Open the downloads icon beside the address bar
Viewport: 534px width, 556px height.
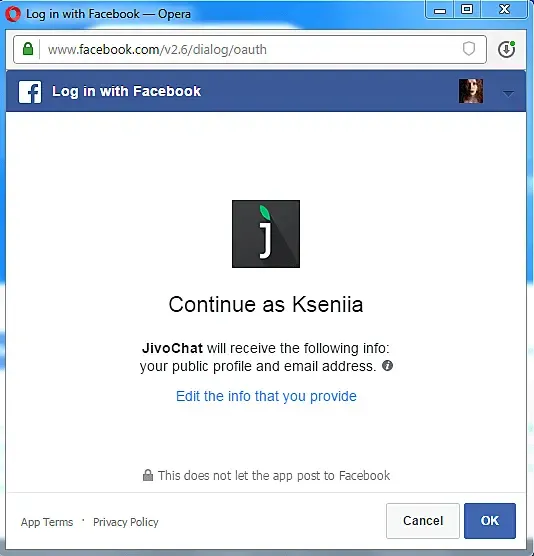(506, 49)
